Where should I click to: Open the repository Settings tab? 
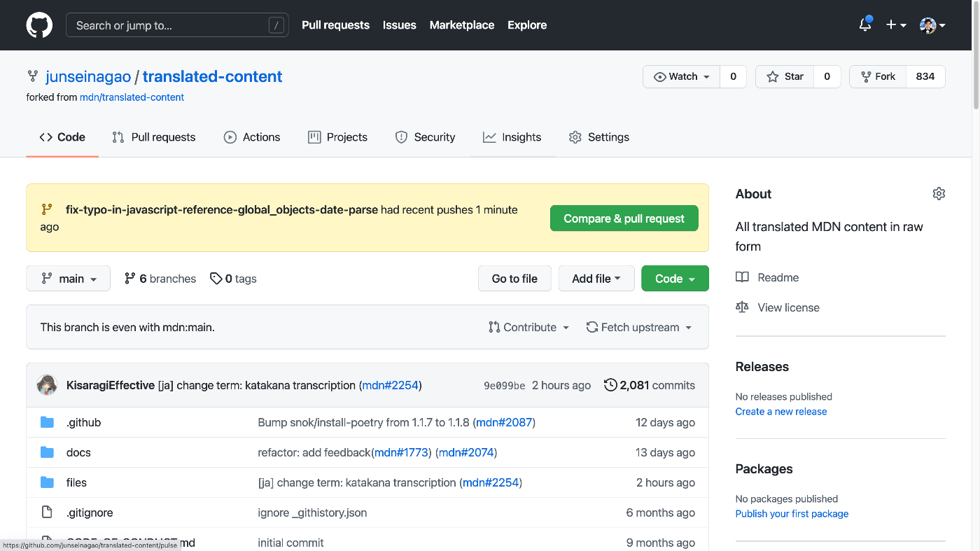click(x=599, y=137)
